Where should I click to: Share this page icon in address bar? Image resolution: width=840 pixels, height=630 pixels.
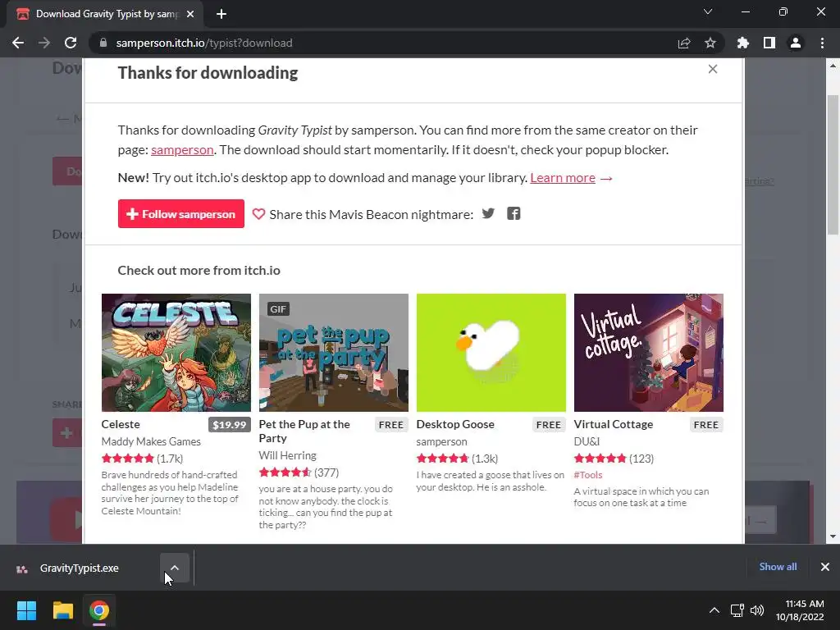tap(684, 43)
